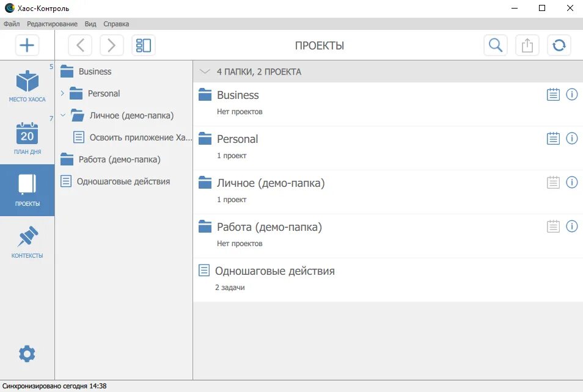Toggle calendar plan icon for Personal folder
The height and width of the screenshot is (392, 583).
click(x=553, y=138)
